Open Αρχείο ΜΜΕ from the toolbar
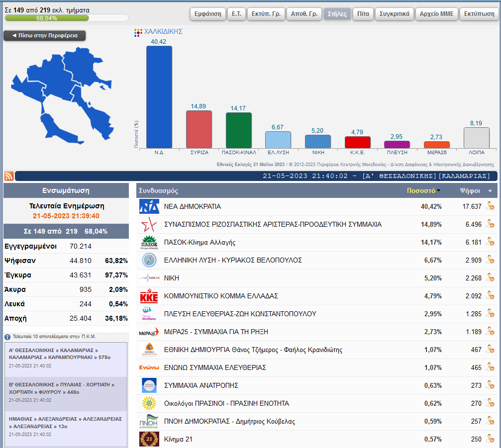 point(436,14)
